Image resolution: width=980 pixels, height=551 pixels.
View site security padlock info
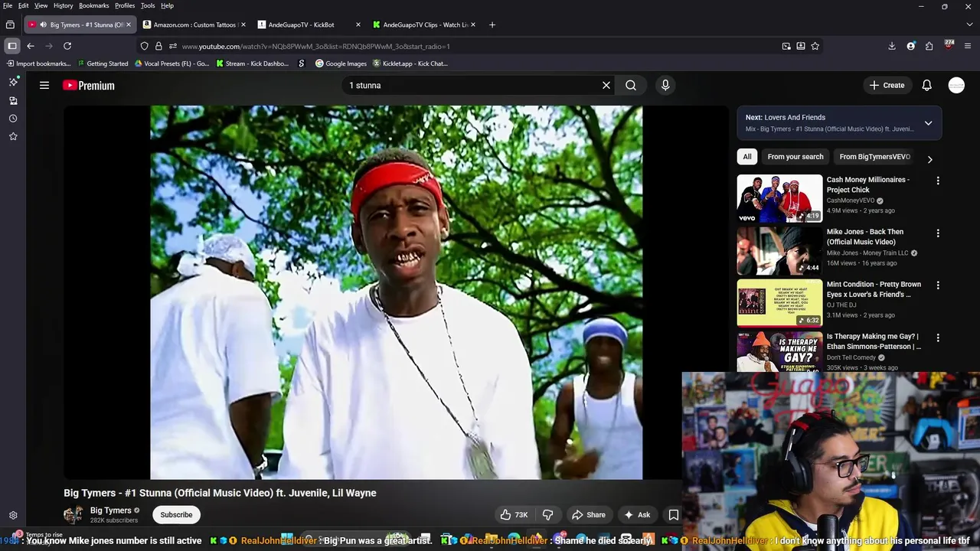(158, 46)
